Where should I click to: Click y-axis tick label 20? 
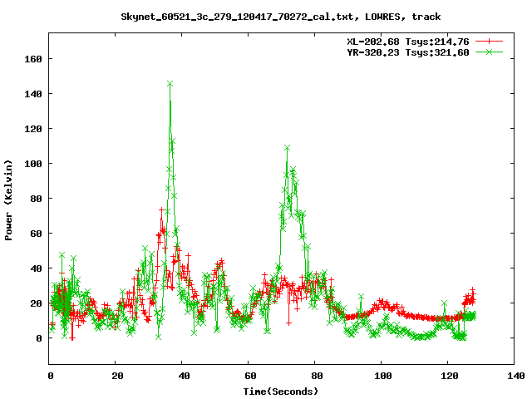tap(36, 303)
